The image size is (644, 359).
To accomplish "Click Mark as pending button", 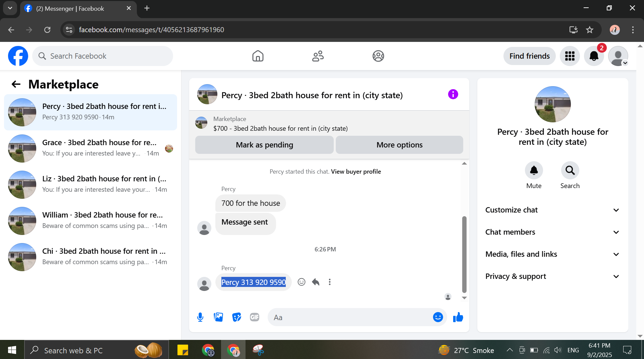I will coord(264,145).
